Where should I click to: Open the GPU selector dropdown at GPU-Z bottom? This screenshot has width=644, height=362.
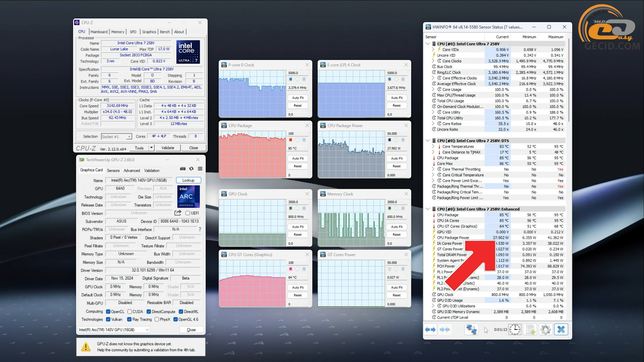pos(114,329)
